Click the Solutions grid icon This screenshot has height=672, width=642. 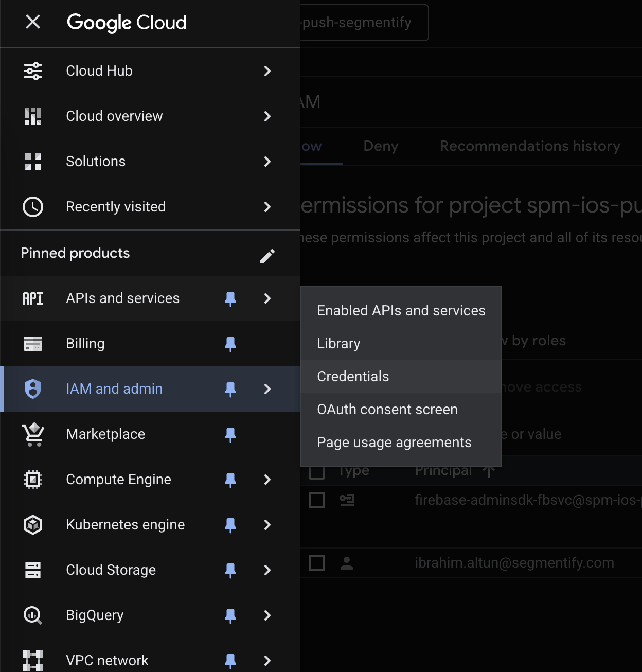33,162
